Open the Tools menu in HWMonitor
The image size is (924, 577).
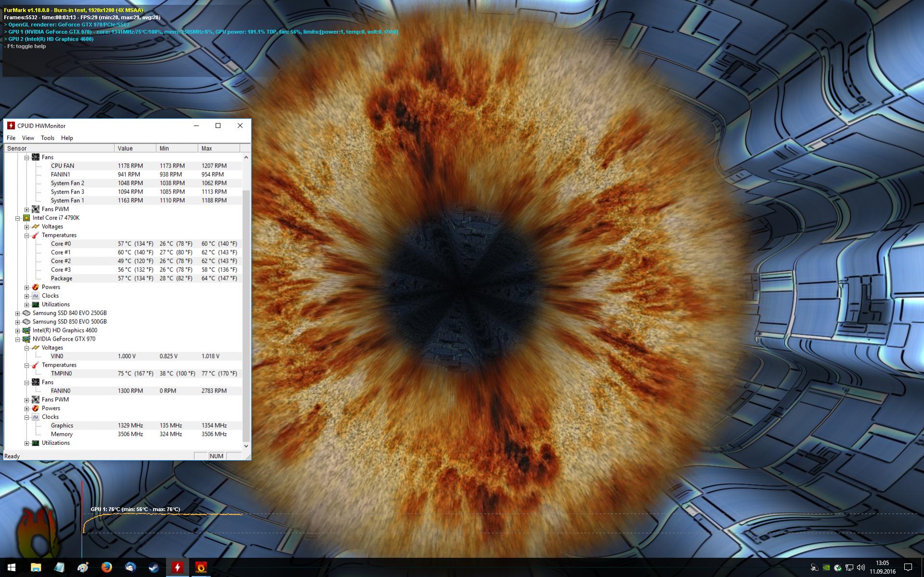tap(48, 138)
